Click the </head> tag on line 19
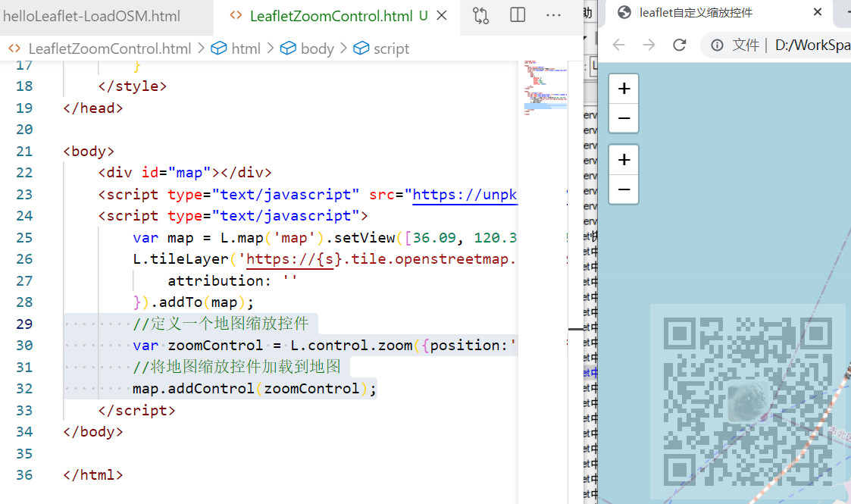Screen dimensions: 851x504 (92, 108)
